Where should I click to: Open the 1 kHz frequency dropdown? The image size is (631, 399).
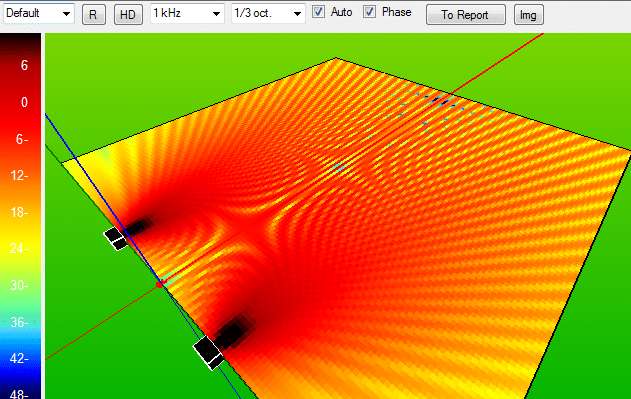pos(187,14)
